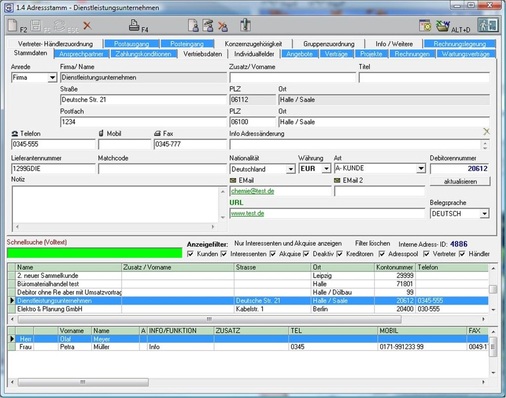Toggle the Adresspool filter checkbox
This screenshot has height=398, width=506.
point(382,254)
